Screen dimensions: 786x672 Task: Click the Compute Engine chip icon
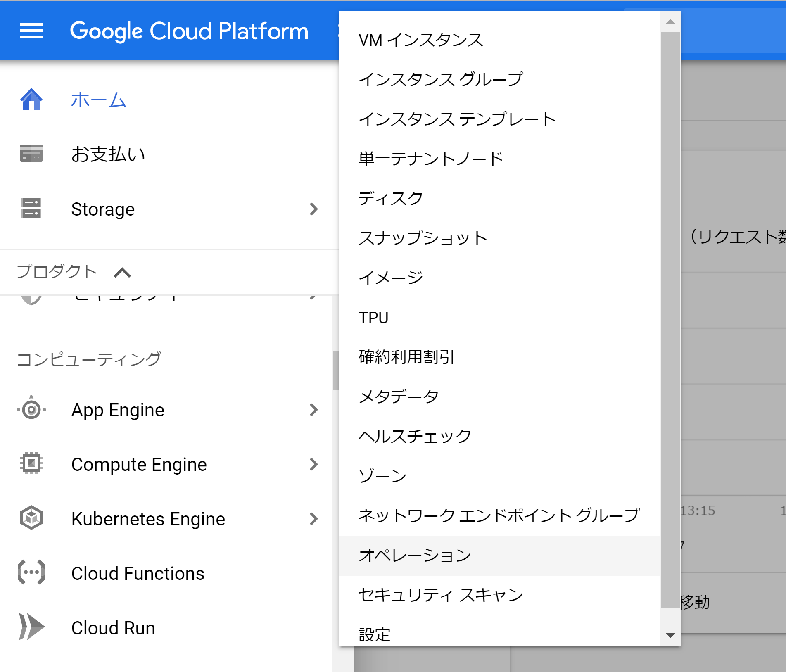coord(31,463)
